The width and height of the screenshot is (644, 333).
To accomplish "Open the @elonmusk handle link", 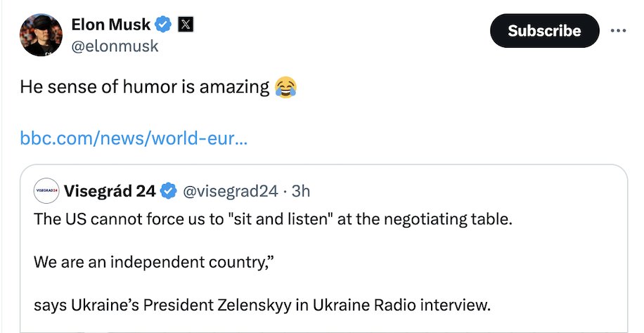I will 115,46.
